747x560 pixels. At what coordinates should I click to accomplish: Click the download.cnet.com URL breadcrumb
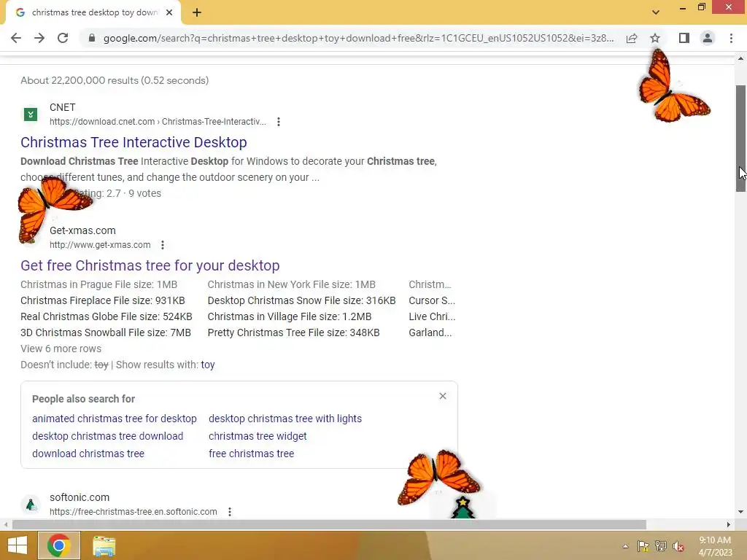[x=158, y=122]
